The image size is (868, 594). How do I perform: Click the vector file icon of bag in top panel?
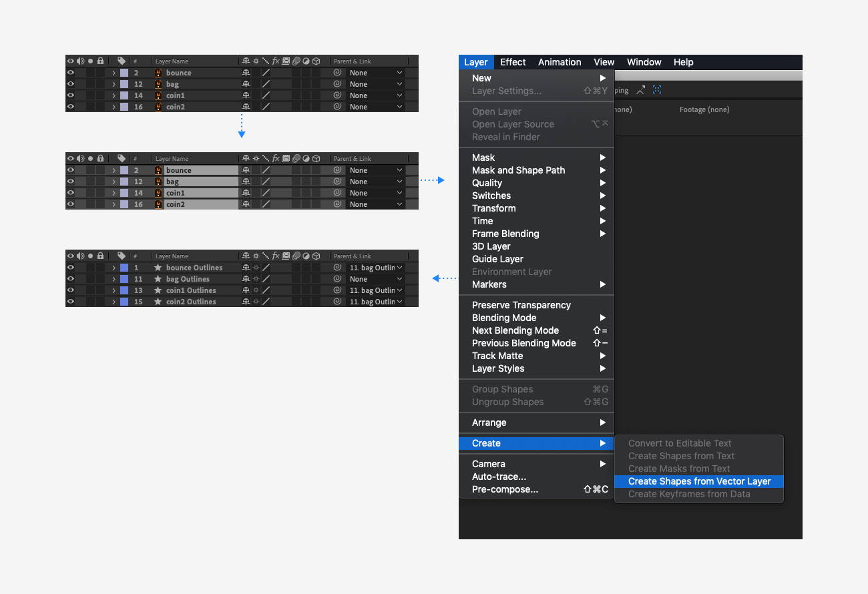(158, 84)
